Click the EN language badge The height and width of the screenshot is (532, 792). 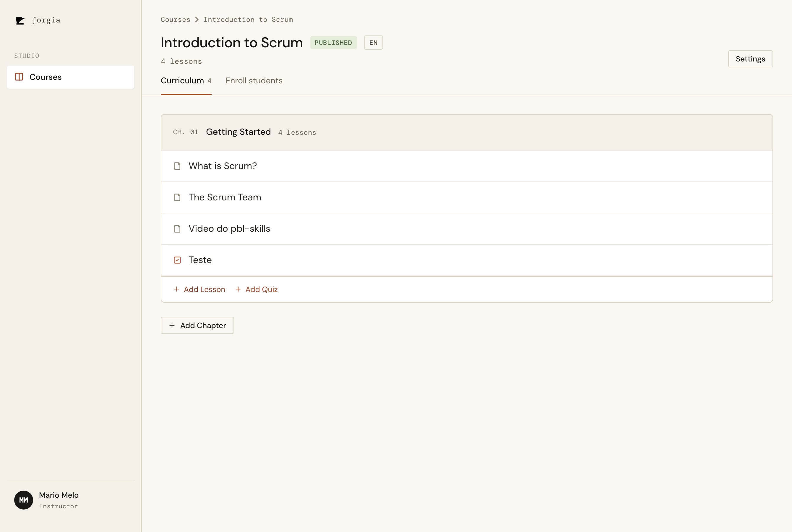coord(373,43)
